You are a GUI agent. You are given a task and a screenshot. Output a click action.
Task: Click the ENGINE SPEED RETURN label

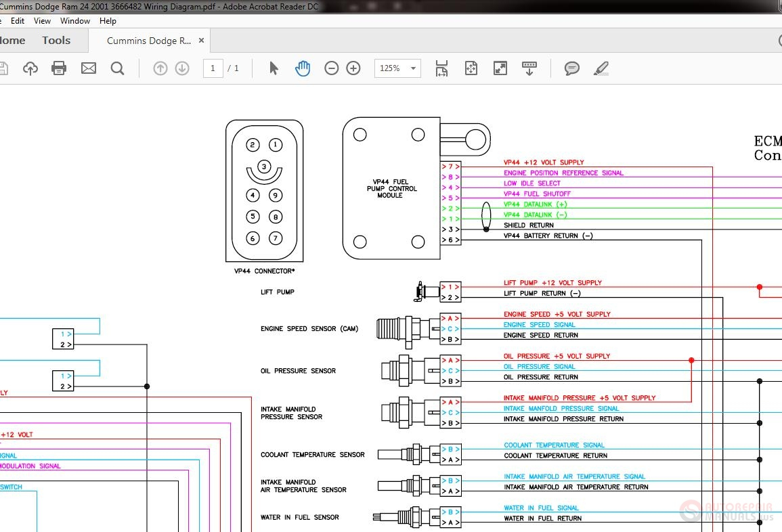coord(540,336)
